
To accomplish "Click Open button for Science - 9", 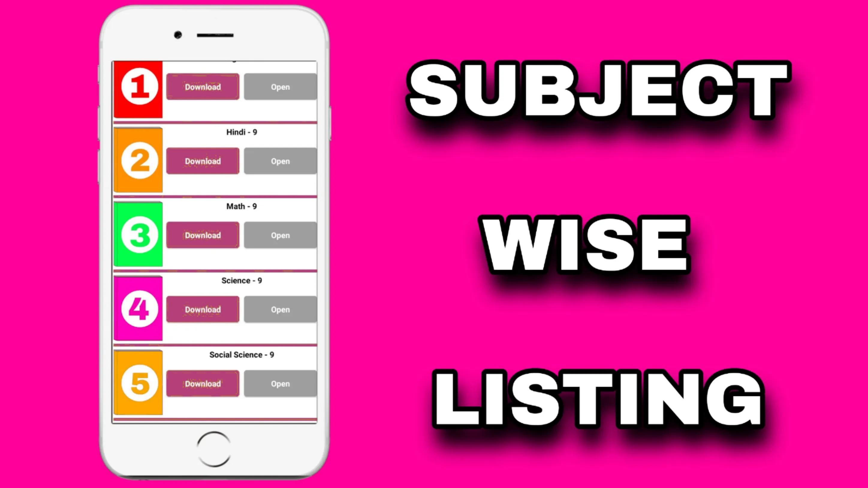I will coord(280,309).
